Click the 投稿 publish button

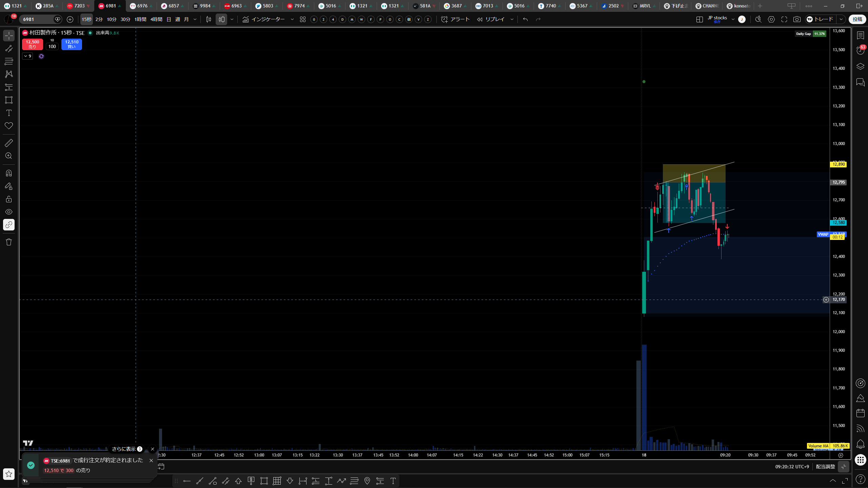click(x=857, y=20)
